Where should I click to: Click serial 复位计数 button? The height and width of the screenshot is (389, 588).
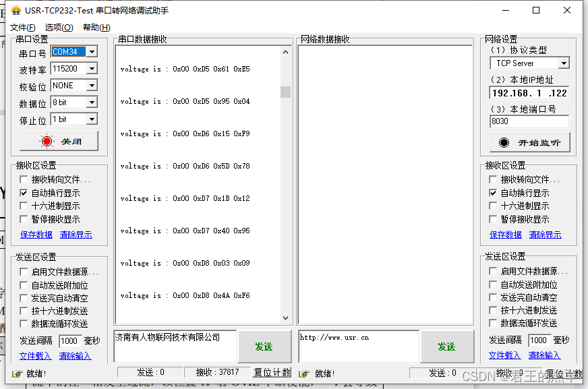272,372
